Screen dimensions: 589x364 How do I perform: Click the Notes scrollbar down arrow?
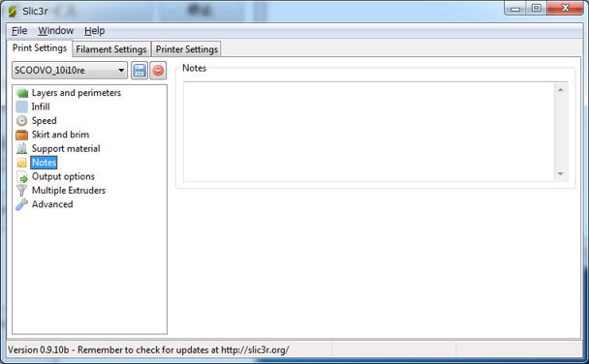[561, 173]
